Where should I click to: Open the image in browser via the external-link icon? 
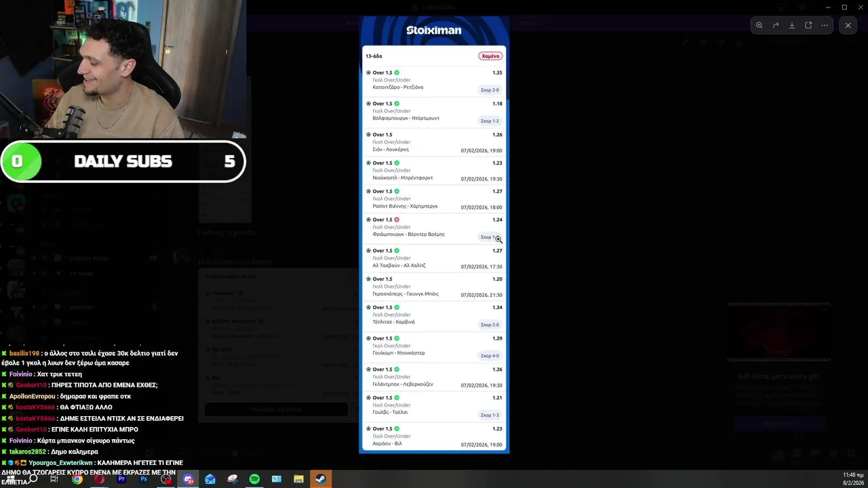[808, 25]
